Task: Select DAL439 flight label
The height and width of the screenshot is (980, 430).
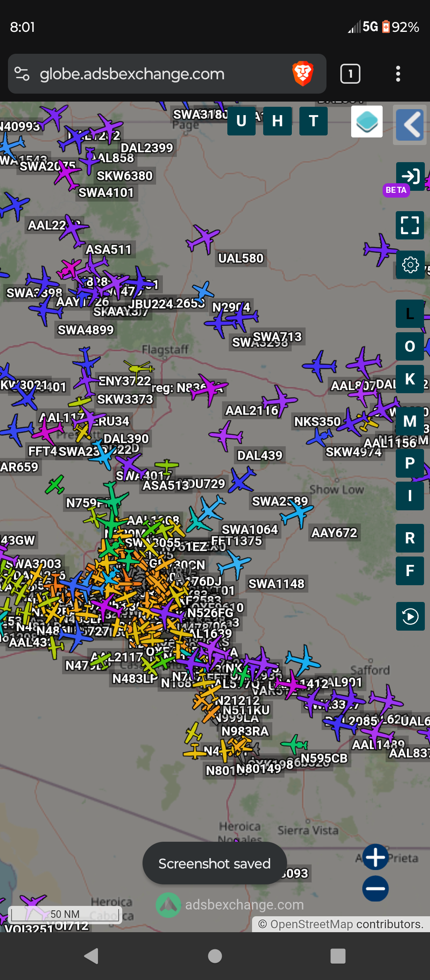Action: point(260,455)
